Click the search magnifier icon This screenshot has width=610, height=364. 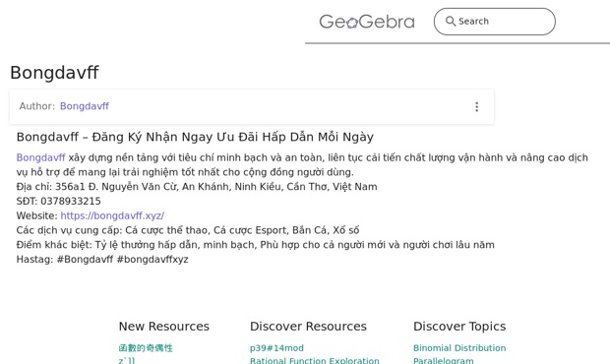click(x=451, y=21)
